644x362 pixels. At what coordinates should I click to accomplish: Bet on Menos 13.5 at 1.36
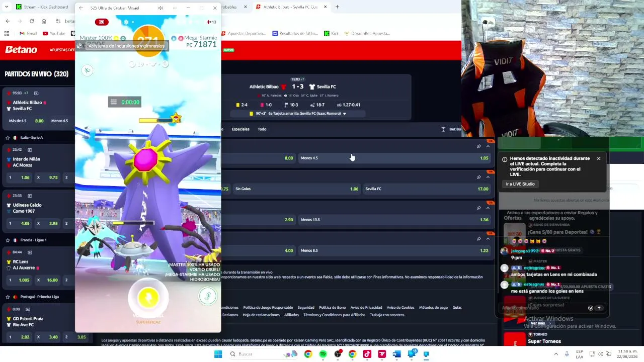tap(394, 220)
